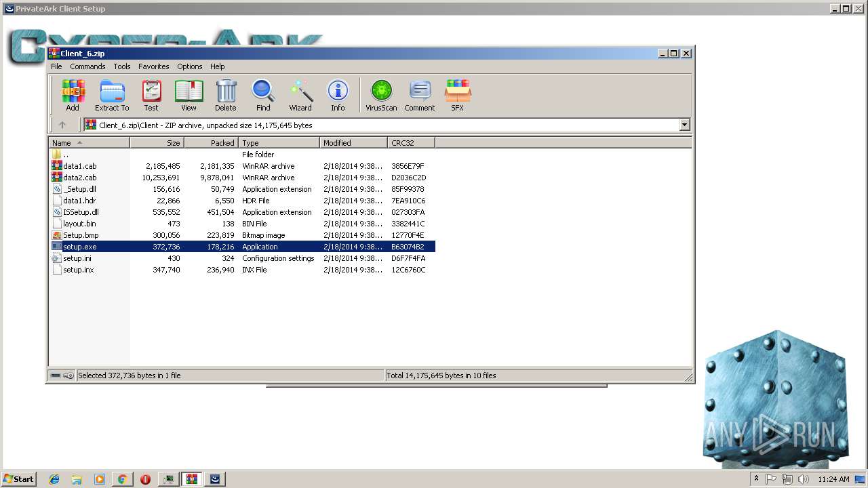Click the Add toolbar icon

[x=73, y=95]
